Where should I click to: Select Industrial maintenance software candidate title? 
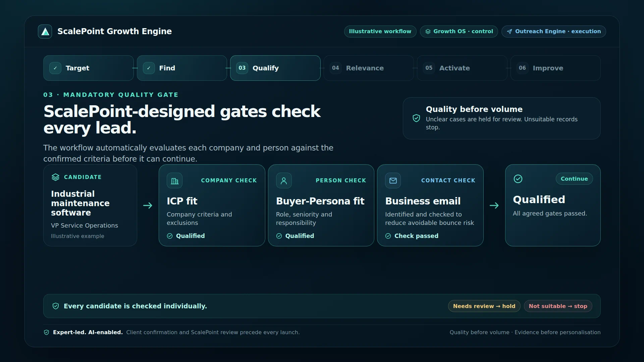(80, 203)
